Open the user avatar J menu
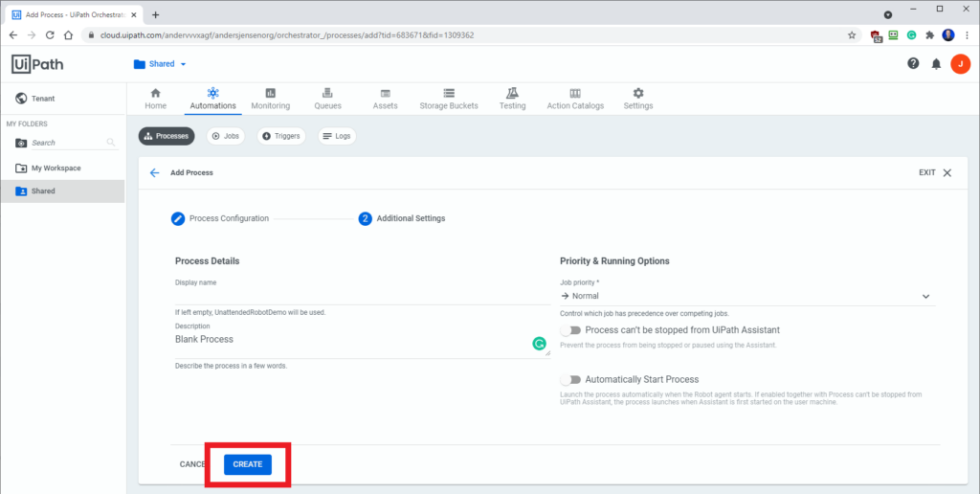The image size is (980, 494). tap(960, 64)
